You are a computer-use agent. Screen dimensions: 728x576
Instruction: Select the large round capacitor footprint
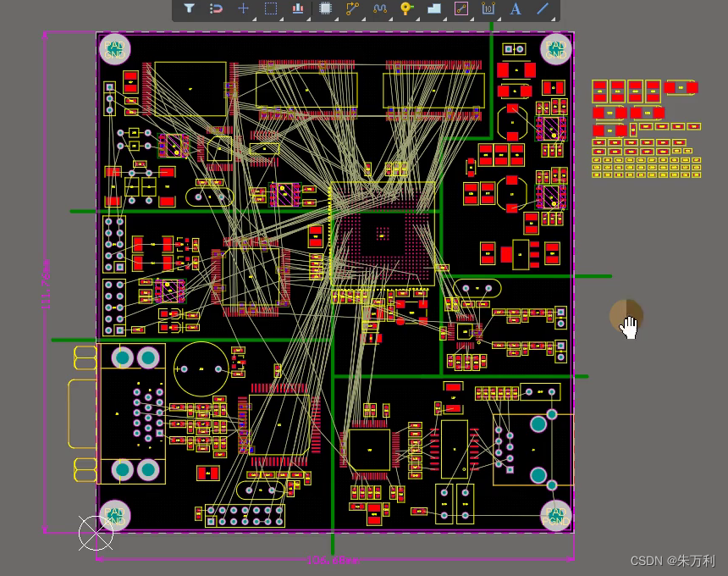click(x=201, y=368)
